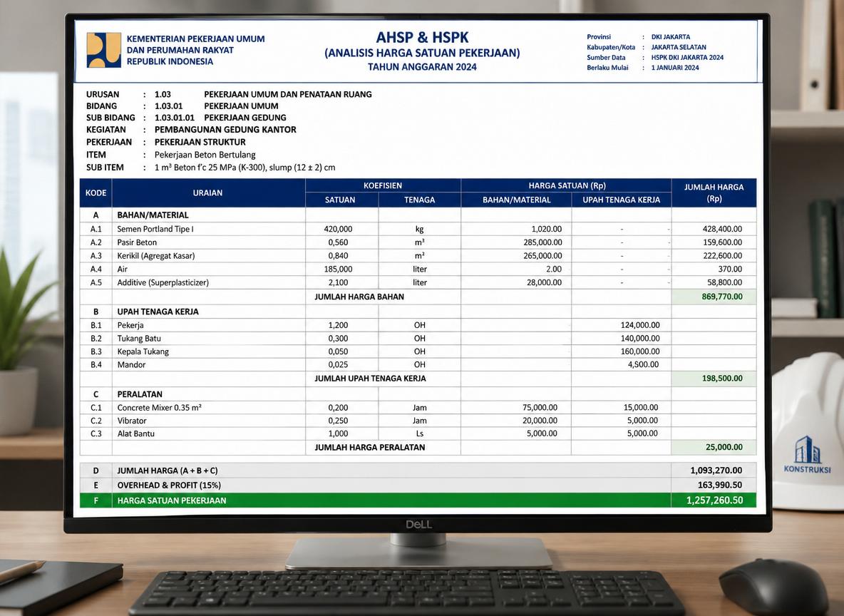Select the '160,000.00' wage value

tap(640, 351)
